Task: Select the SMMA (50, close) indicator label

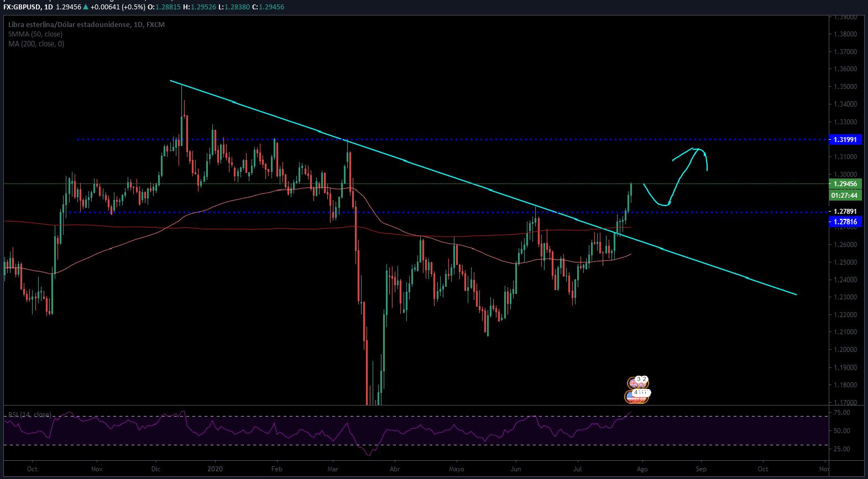Action: [35, 34]
